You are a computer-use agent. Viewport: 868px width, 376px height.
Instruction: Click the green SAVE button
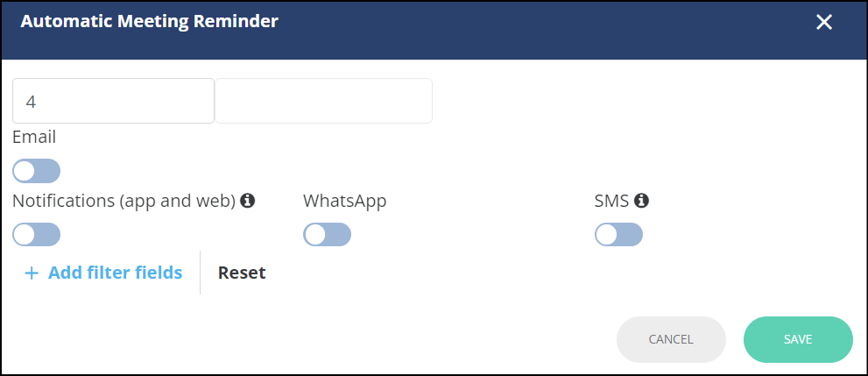[x=798, y=339]
